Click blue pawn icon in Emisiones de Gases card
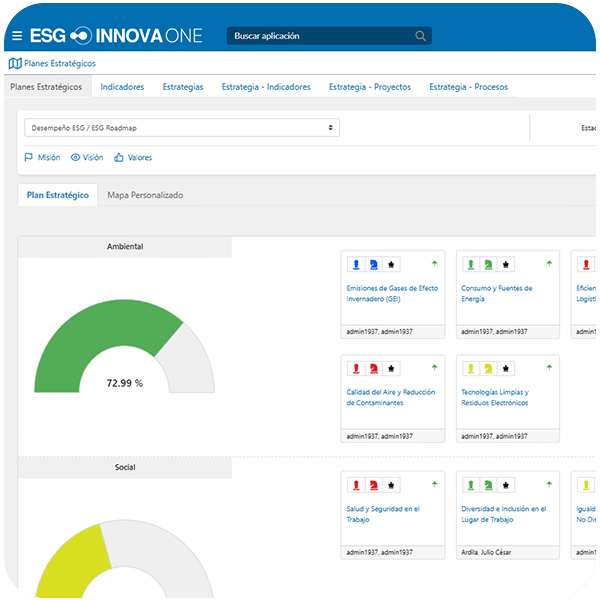Screen dimensions: 600x600 [356, 264]
